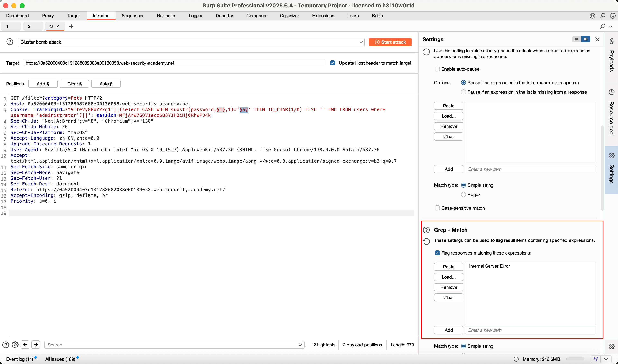618x364 pixels.
Task: Go to next search match arrow
Action: tap(36, 345)
